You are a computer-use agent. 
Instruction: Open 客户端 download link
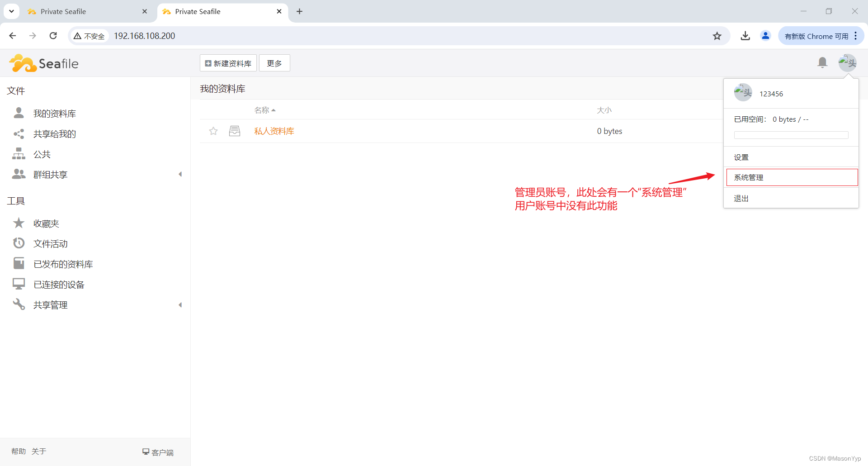[x=158, y=452]
